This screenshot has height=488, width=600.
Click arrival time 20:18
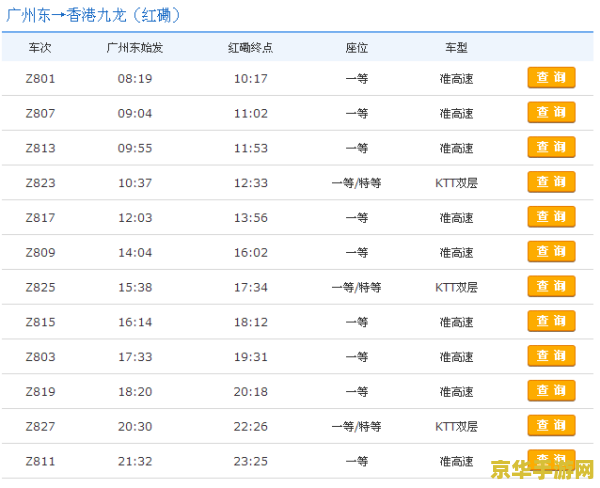coord(251,392)
